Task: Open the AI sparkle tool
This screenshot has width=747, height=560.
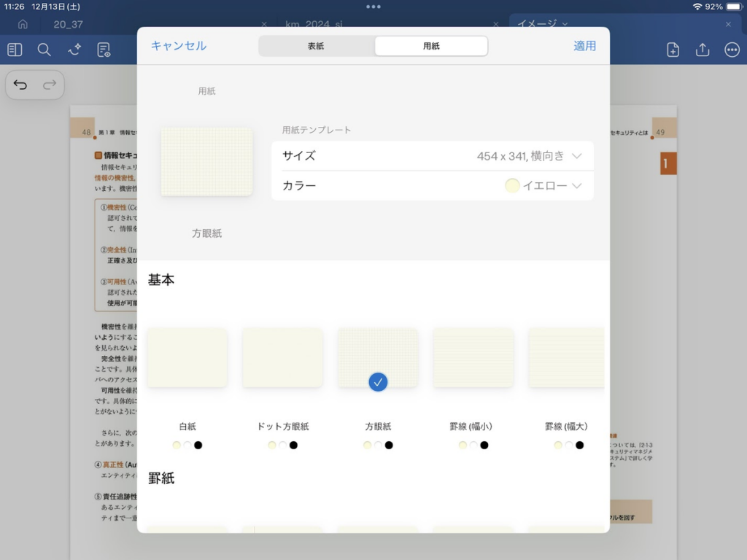Action: (74, 50)
